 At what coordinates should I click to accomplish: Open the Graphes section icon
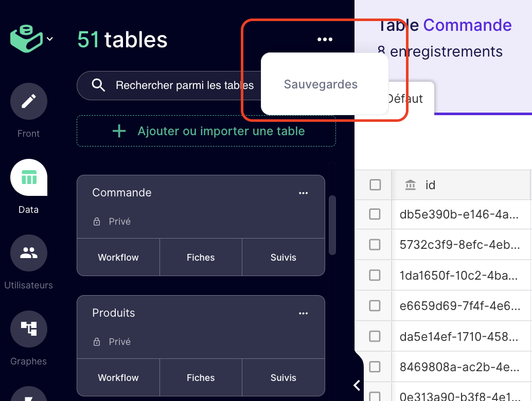pos(29,329)
